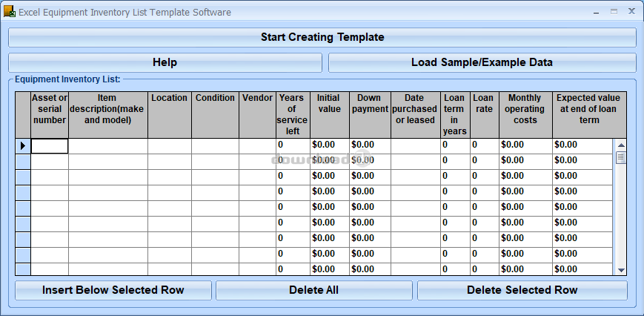The width and height of the screenshot is (644, 316).
Task: Click first row Date purchased cell
Action: click(416, 146)
